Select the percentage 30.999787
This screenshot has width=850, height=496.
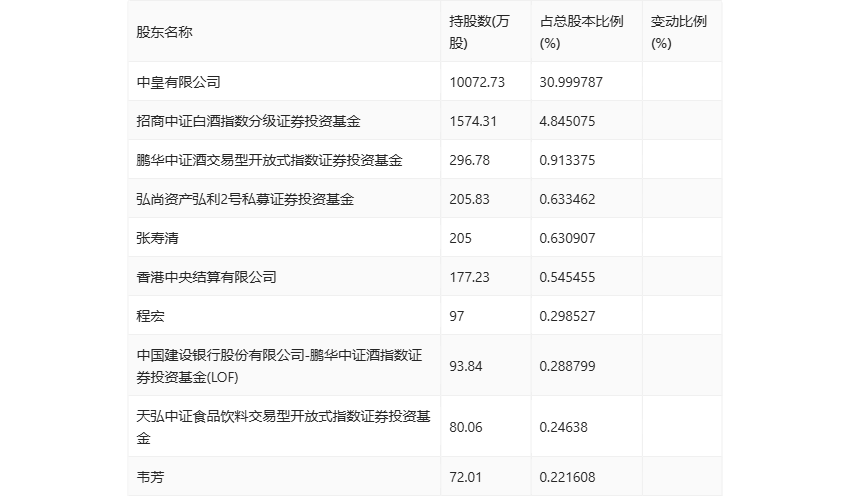[571, 82]
